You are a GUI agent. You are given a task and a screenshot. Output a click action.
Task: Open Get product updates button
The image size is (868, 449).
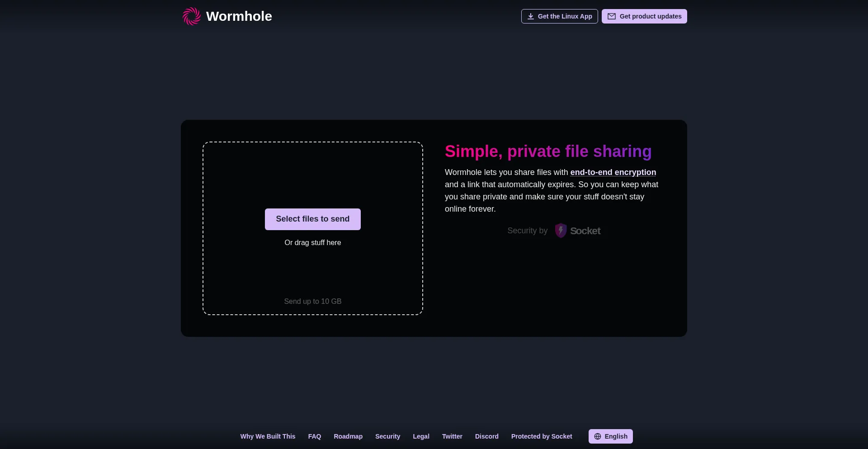pyautogui.click(x=644, y=16)
